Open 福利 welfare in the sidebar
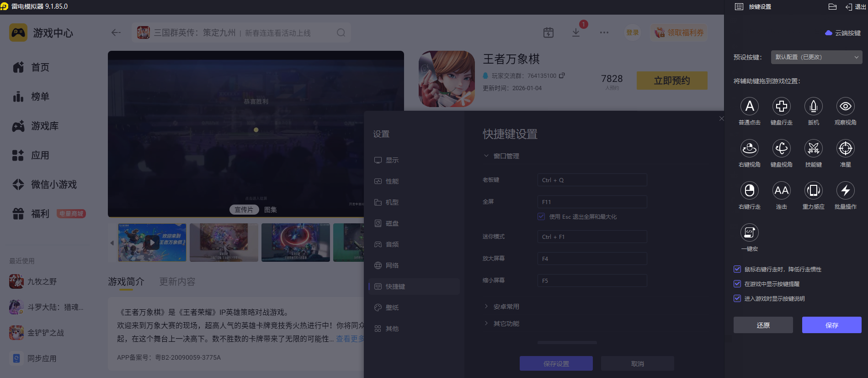 31,214
